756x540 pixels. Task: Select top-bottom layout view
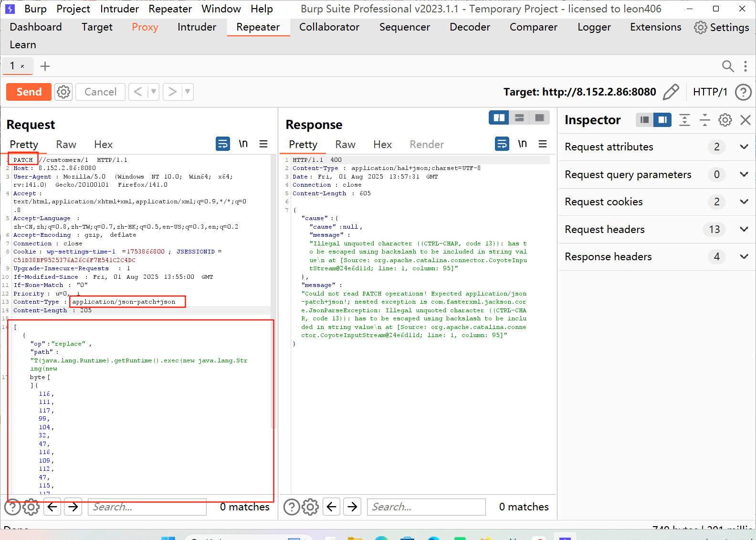click(x=519, y=117)
